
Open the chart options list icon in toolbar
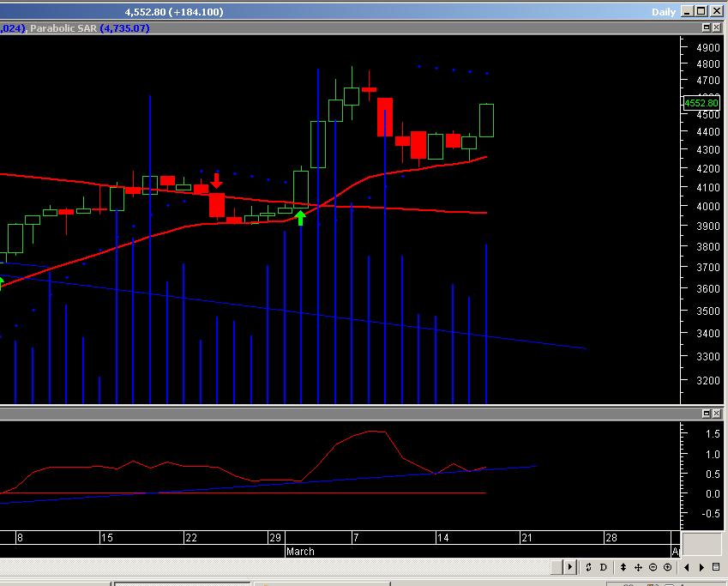tap(717, 568)
